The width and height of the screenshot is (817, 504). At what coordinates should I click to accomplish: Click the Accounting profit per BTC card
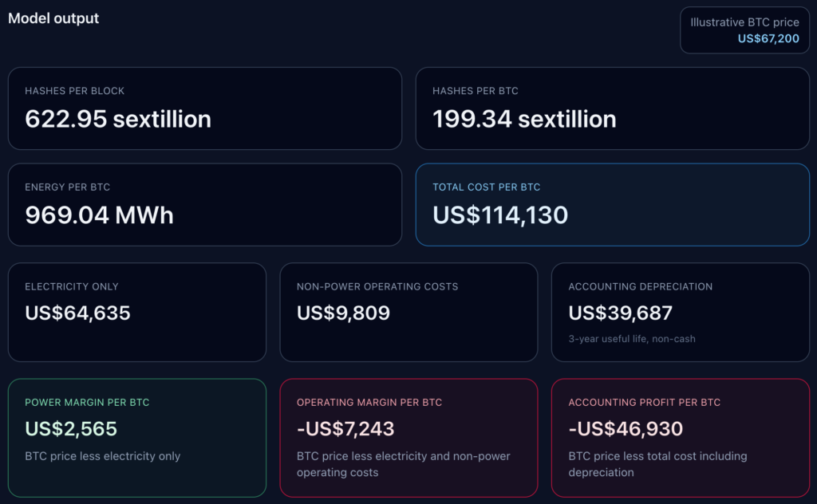pos(680,437)
